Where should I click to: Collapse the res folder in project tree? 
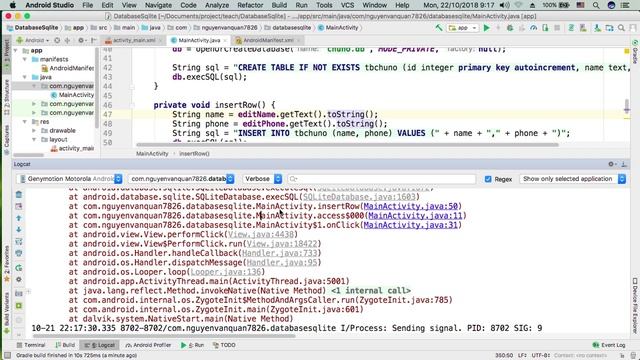25,122
